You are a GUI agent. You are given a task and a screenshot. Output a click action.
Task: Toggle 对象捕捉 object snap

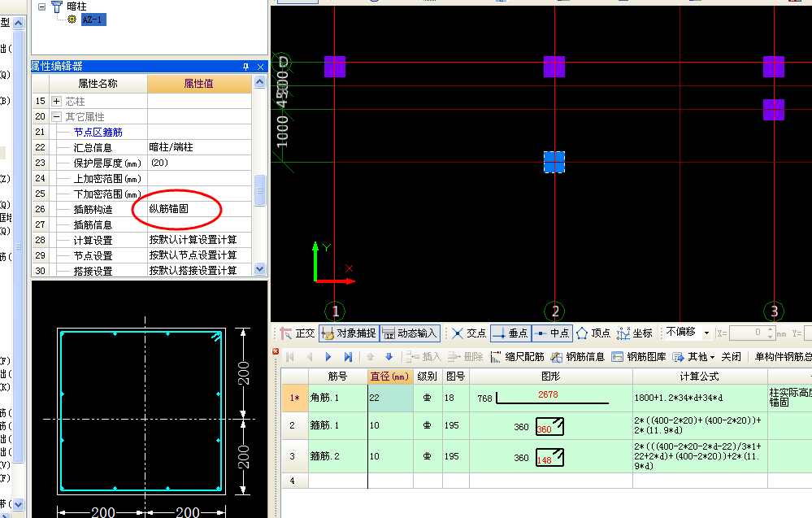point(349,333)
